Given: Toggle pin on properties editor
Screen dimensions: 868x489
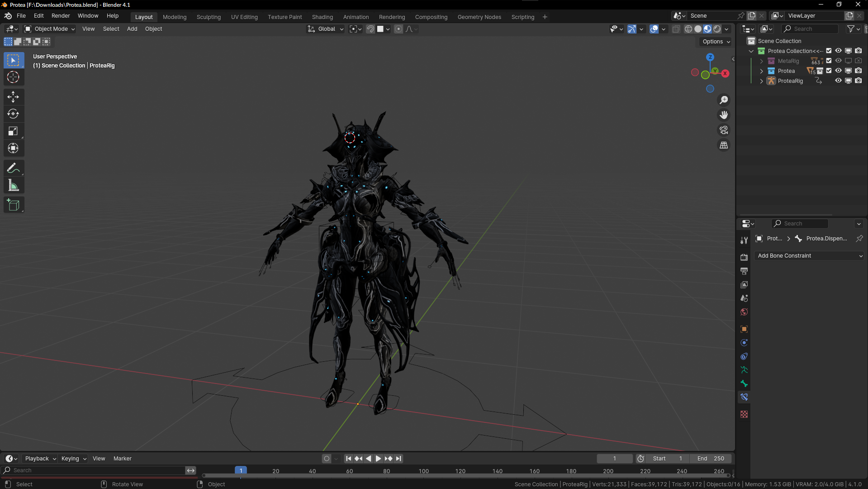Looking at the screenshot, I should tap(859, 239).
